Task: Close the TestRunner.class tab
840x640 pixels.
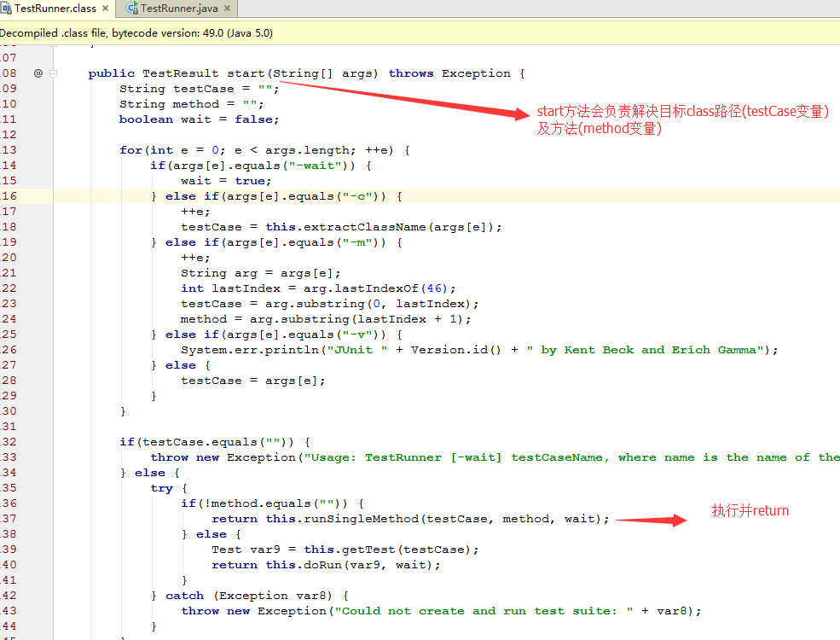Action: 105,8
